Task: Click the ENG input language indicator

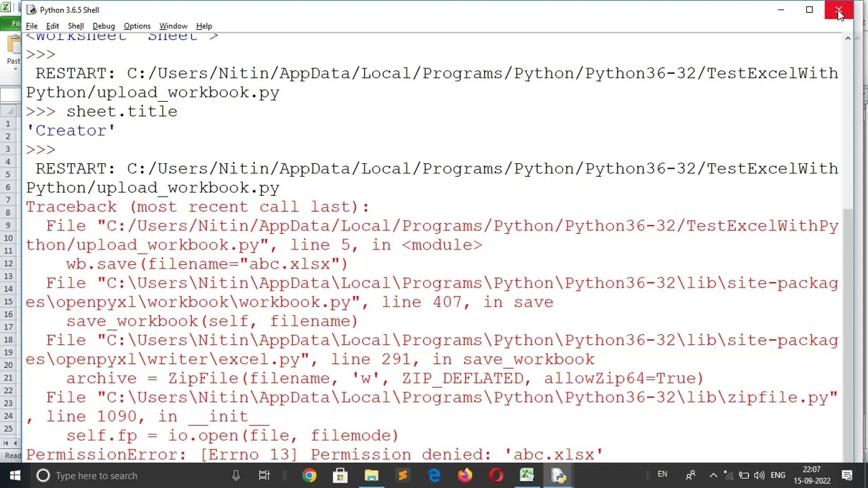Action: click(778, 475)
